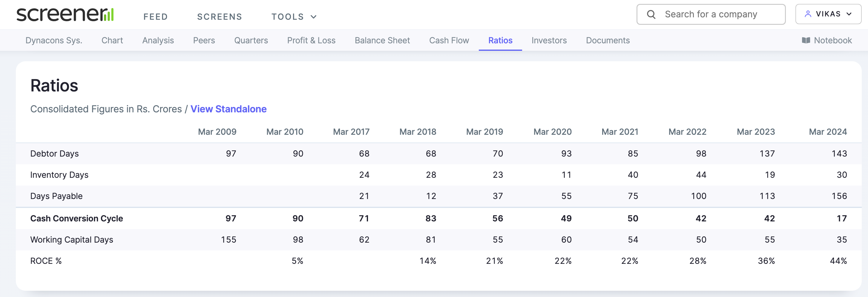
Task: Click the View Standalone link
Action: coord(228,109)
